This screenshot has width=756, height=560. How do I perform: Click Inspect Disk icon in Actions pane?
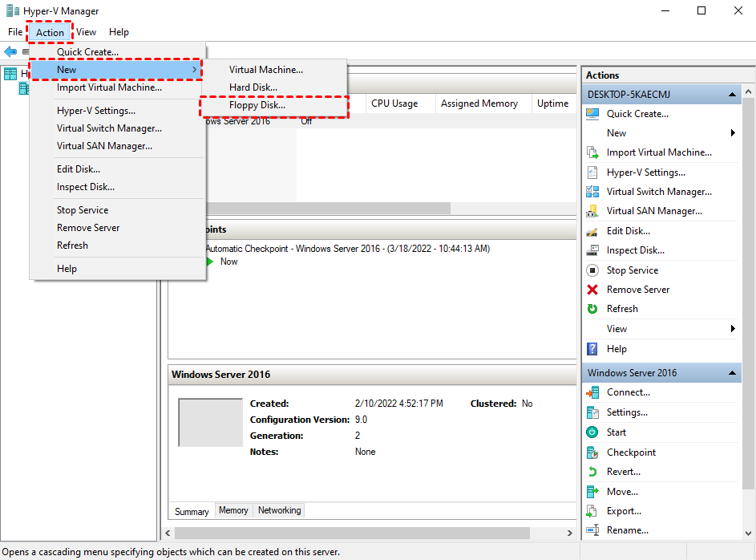point(592,250)
